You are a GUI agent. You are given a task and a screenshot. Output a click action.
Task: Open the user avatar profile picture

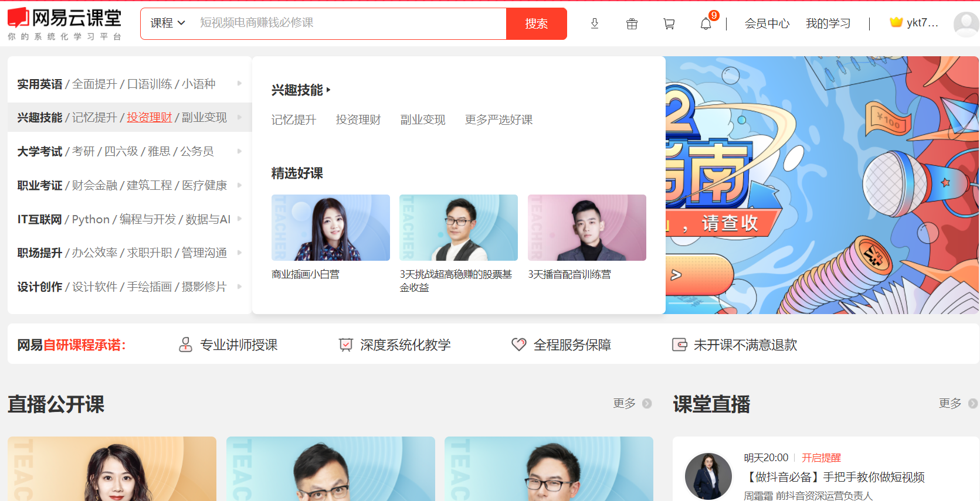966,24
